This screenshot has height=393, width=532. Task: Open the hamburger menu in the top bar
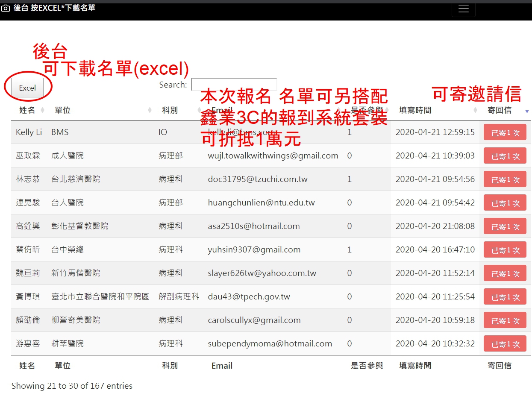464,9
